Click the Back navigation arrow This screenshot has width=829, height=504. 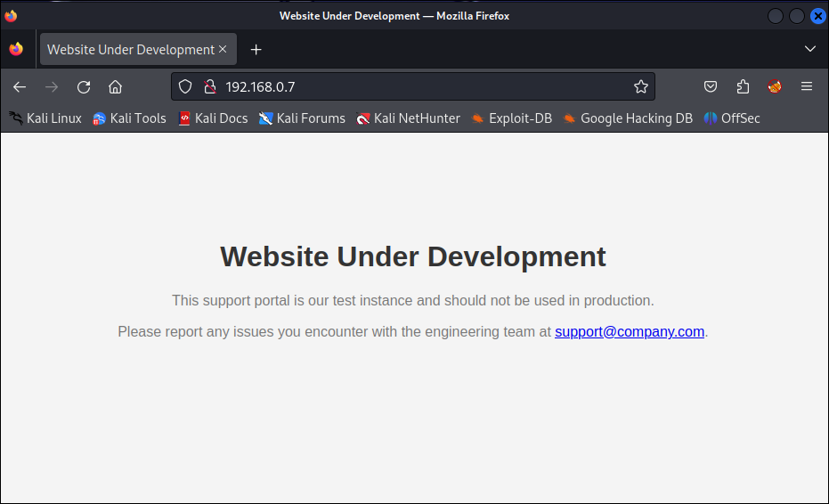click(x=20, y=86)
